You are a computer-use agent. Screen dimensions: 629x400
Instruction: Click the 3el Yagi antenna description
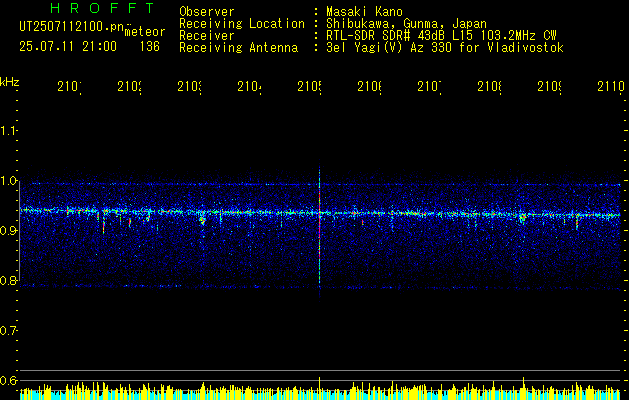(x=445, y=48)
